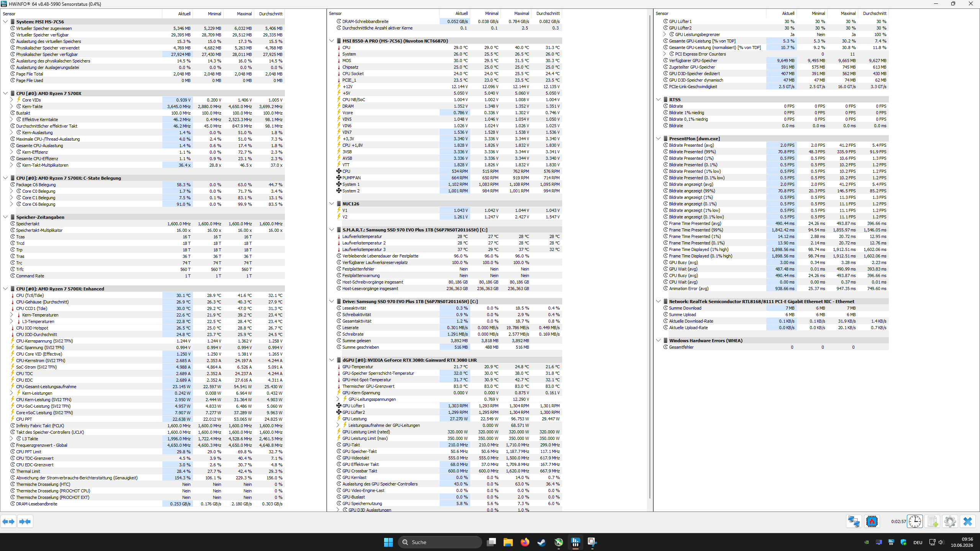The height and width of the screenshot is (551, 980).
Task: Click the left panel's Maximal column header
Action: pos(239,14)
